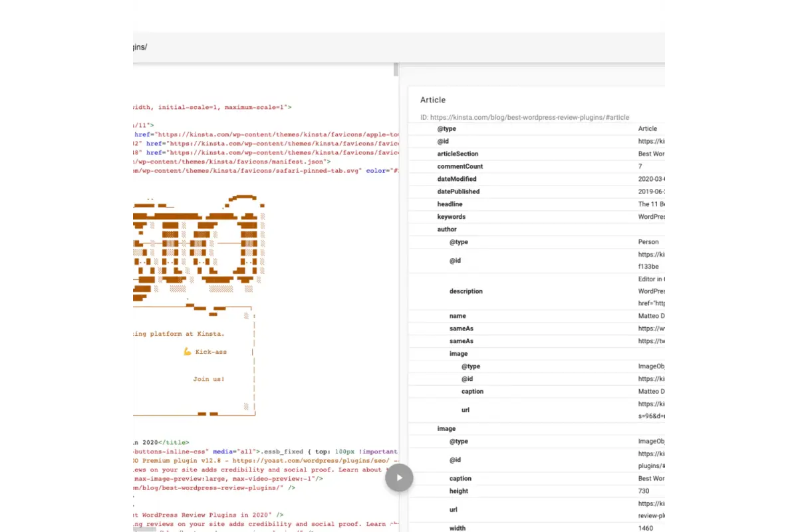This screenshot has height=532, width=798.
Task: Select the "initial-scale=1, maximum-scale=1" code line
Action: (x=212, y=106)
